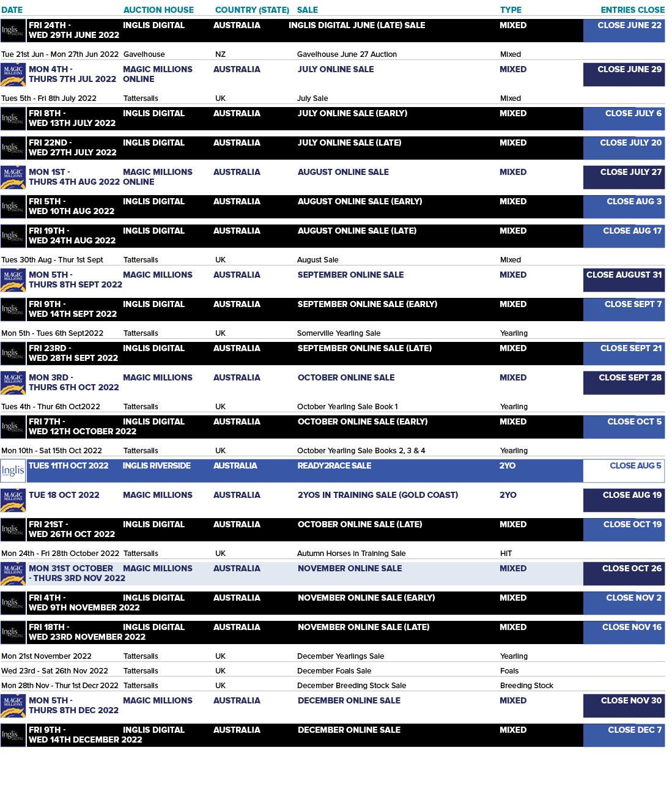Select the Magic Millions icon beside July Online Sale

13,74
